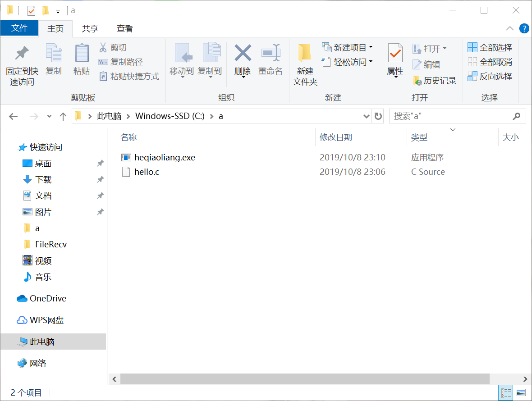Open Help with the blue question icon
The image size is (532, 401).
(x=524, y=28)
